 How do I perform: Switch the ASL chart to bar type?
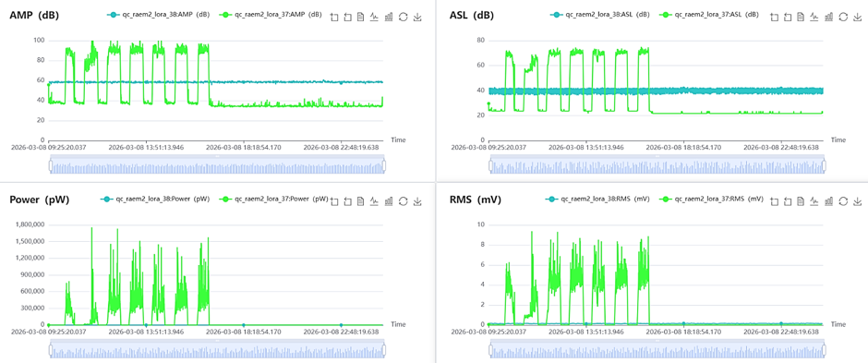click(x=828, y=18)
